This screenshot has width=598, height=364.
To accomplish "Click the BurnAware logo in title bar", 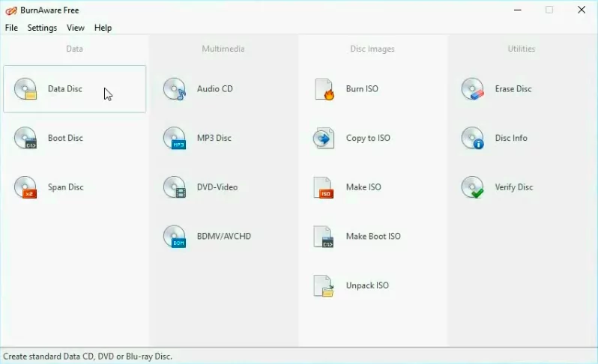I will [x=11, y=10].
